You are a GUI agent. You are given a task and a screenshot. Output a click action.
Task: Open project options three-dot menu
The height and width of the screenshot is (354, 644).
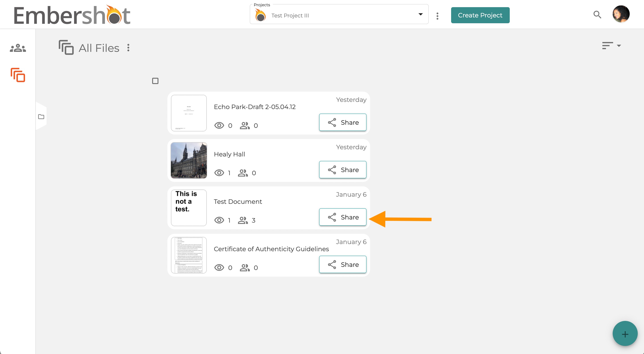pos(437,16)
